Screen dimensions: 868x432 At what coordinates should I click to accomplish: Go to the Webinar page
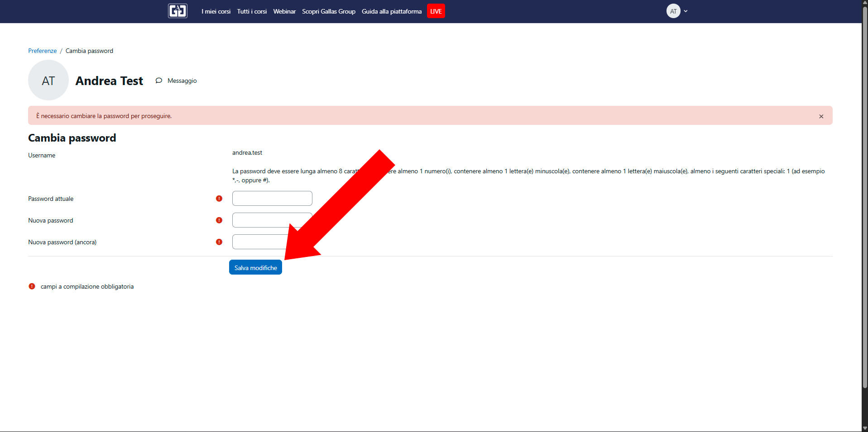[284, 11]
